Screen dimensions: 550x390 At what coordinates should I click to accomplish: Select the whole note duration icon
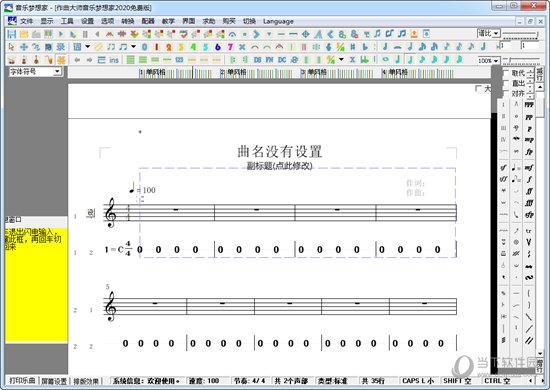point(385,59)
